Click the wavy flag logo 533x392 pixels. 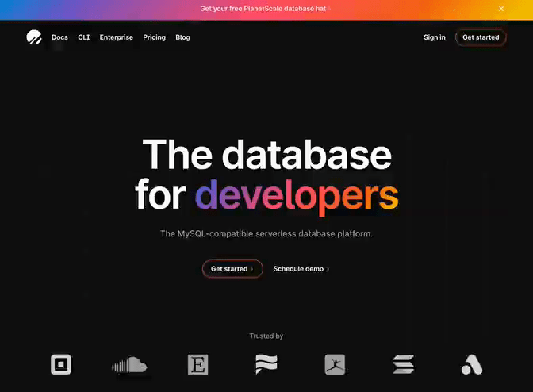pyautogui.click(x=266, y=365)
